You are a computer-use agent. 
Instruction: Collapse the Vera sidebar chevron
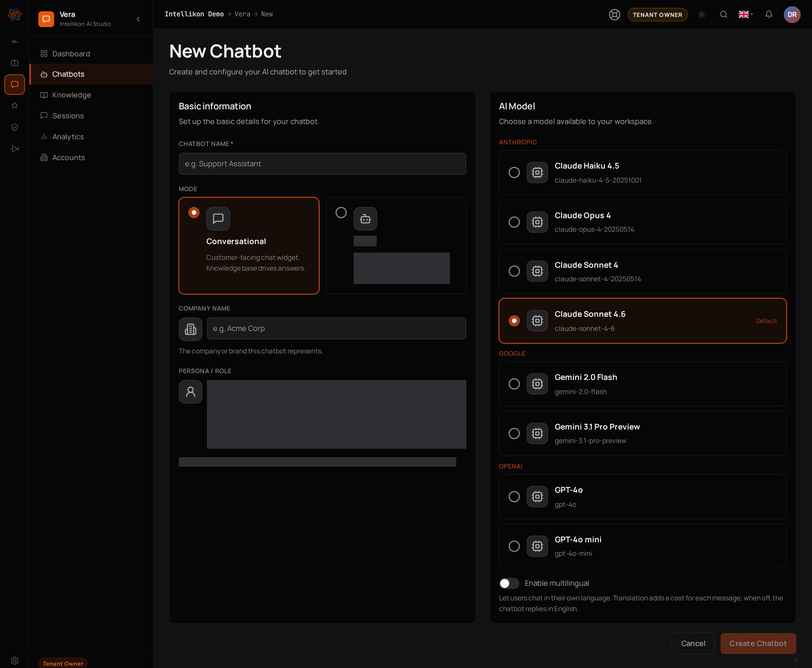coord(138,19)
